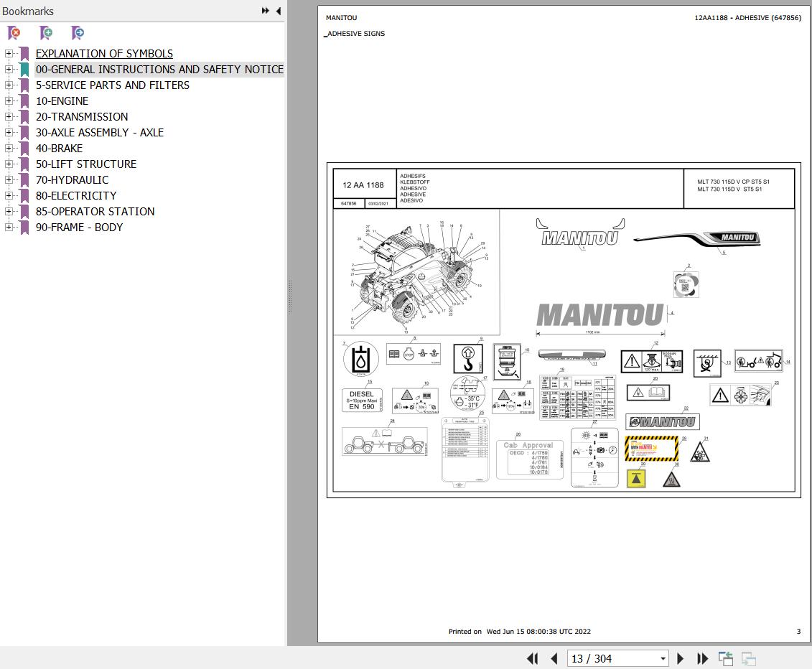The image size is (812, 669).
Task: Collapse the Bookmarks panel with the left arrow
Action: click(x=279, y=11)
